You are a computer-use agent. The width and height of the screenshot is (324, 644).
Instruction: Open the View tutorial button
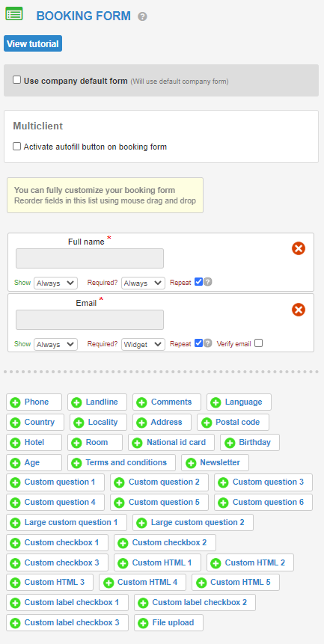point(33,43)
